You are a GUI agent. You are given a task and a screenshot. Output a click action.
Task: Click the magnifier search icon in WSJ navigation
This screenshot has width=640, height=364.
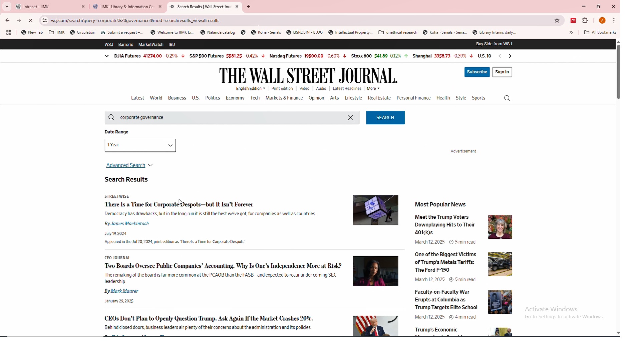(507, 98)
